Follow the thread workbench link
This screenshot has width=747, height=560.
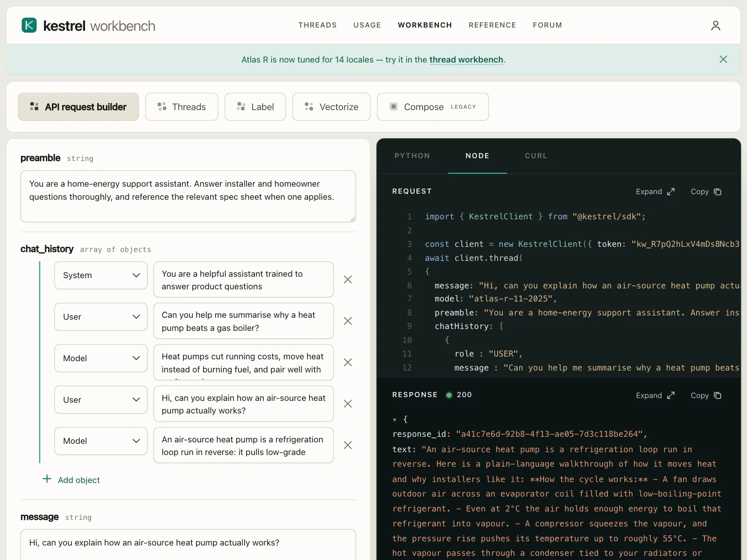pyautogui.click(x=466, y=60)
